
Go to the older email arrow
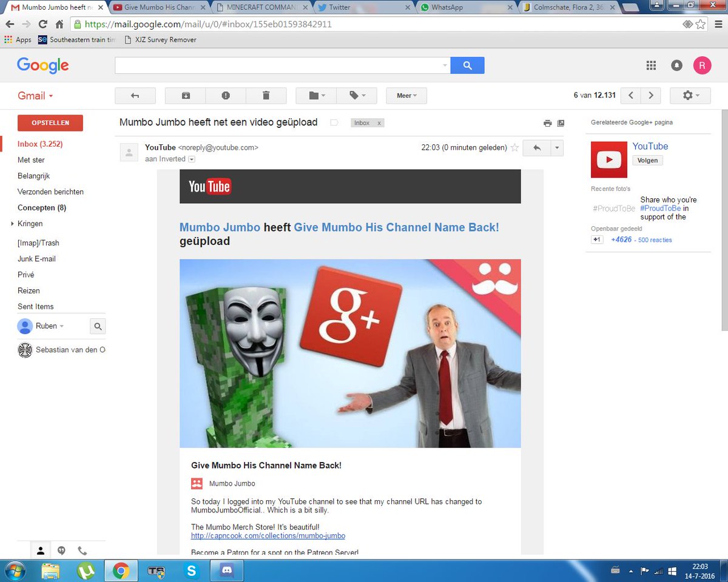point(651,96)
